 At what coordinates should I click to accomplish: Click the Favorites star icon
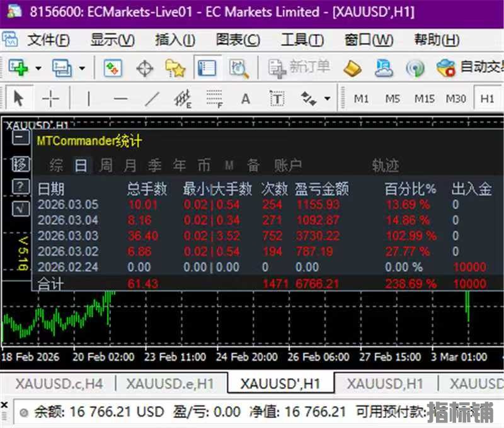point(175,67)
